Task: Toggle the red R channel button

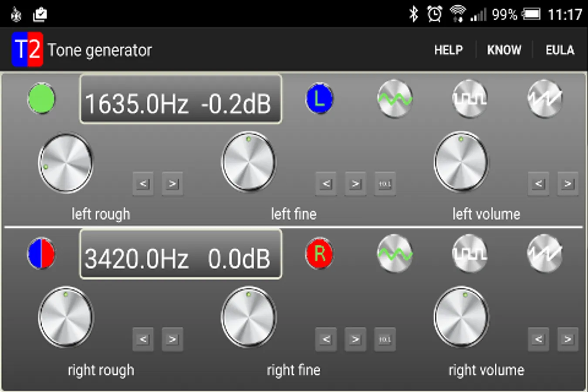Action: coord(319,254)
